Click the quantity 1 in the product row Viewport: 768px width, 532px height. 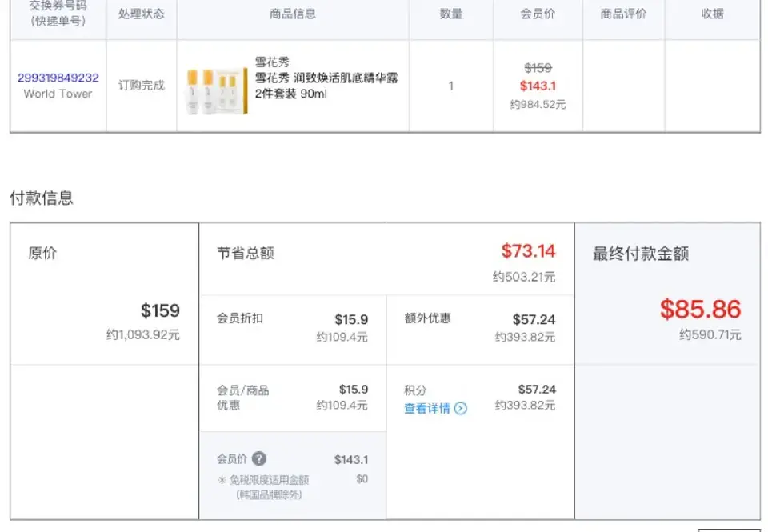coord(451,86)
